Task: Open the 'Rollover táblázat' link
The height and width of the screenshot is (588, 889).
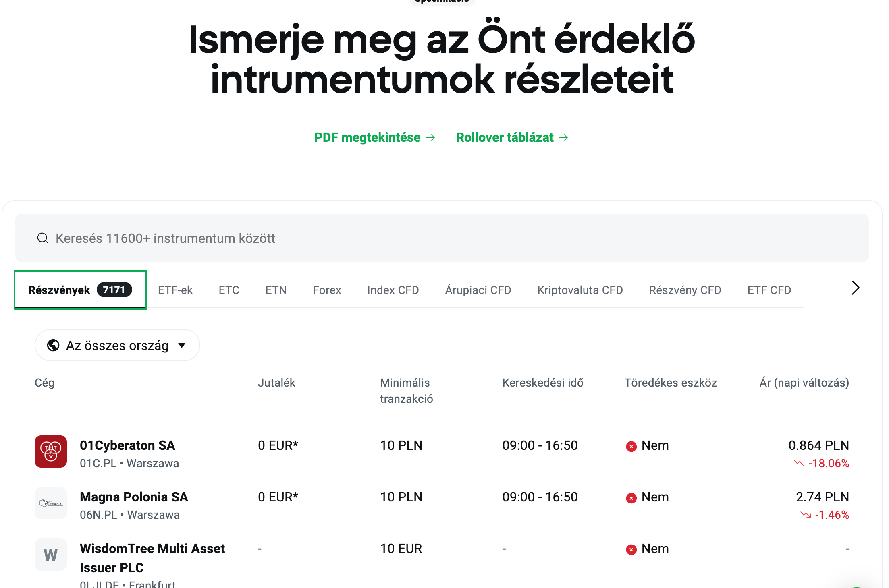Action: (512, 137)
